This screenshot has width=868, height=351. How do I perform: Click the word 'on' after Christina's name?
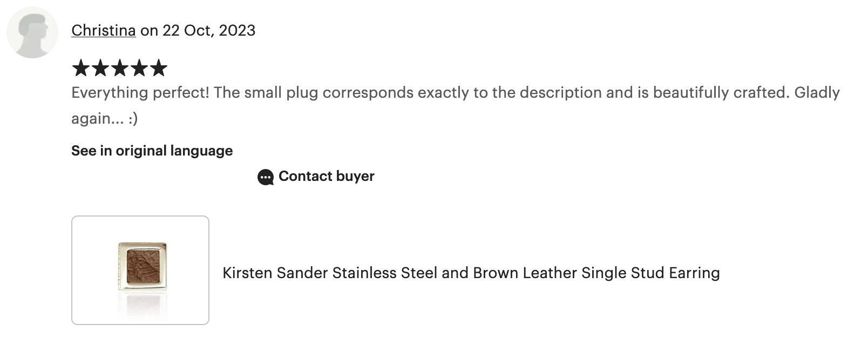click(x=149, y=30)
